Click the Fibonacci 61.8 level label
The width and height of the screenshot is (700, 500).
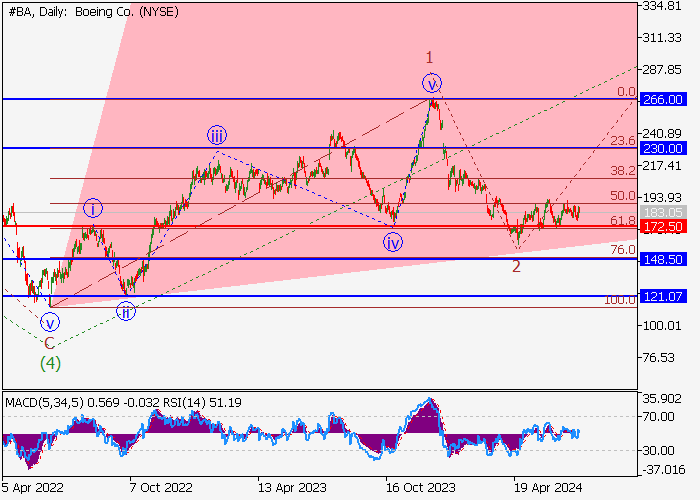click(623, 220)
